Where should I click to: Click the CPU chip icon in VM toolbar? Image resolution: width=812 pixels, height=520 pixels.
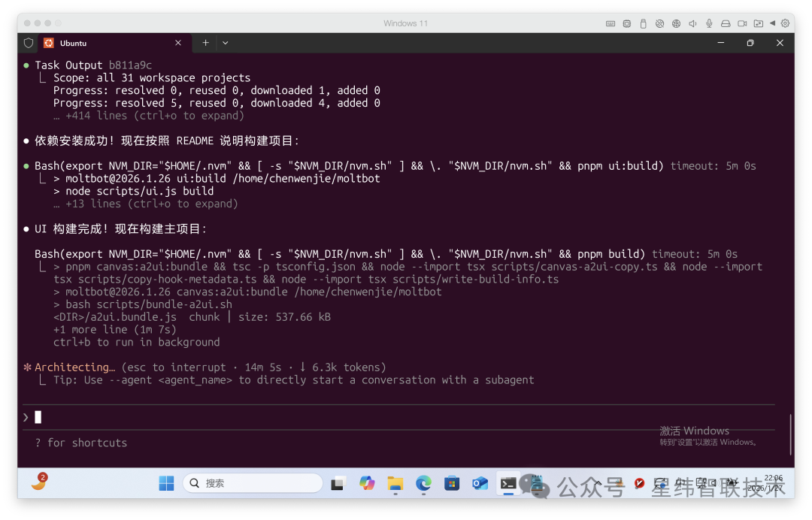click(x=626, y=23)
